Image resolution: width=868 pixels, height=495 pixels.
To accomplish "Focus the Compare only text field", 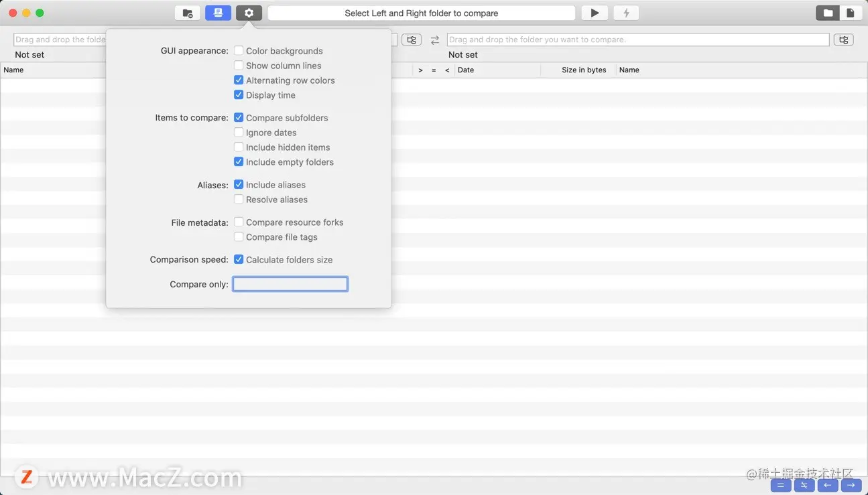I will (290, 284).
